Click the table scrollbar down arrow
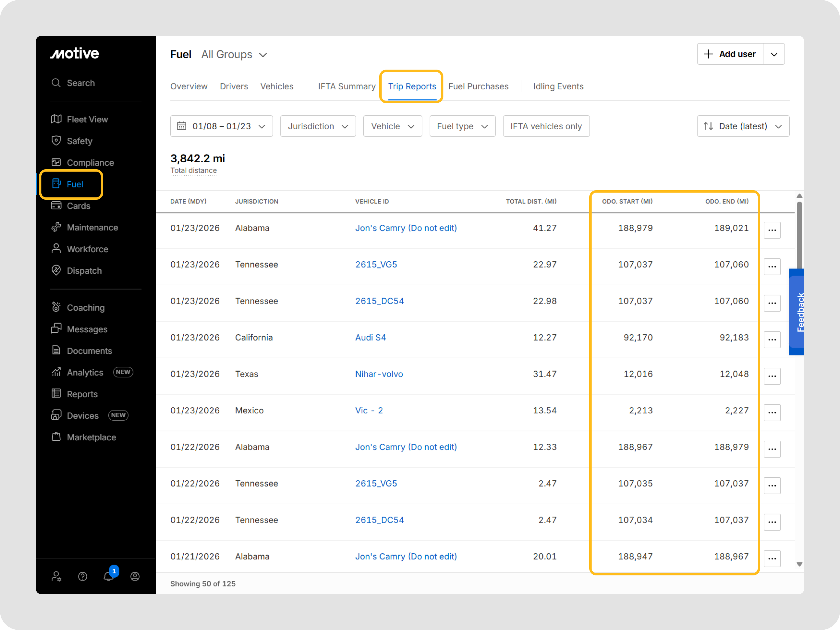The image size is (840, 630). (799, 564)
